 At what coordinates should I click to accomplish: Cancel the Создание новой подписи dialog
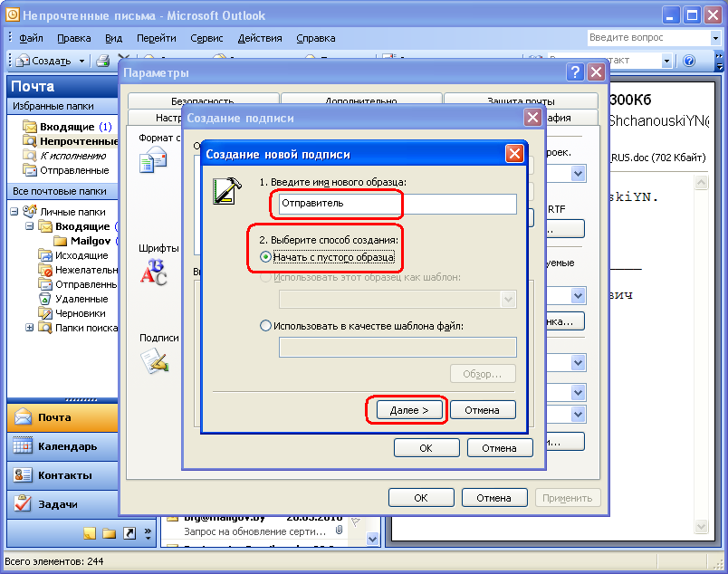[483, 410]
